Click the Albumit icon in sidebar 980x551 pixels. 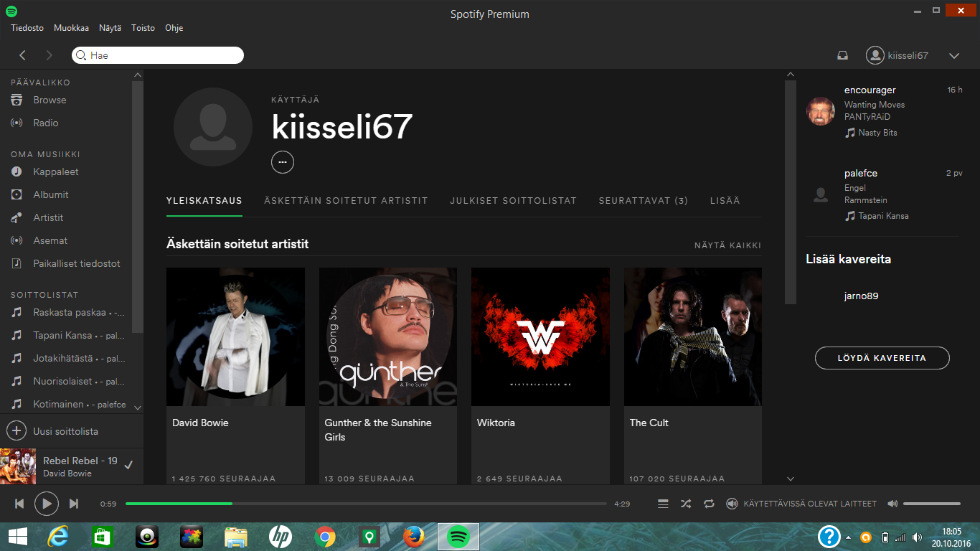[x=17, y=194]
